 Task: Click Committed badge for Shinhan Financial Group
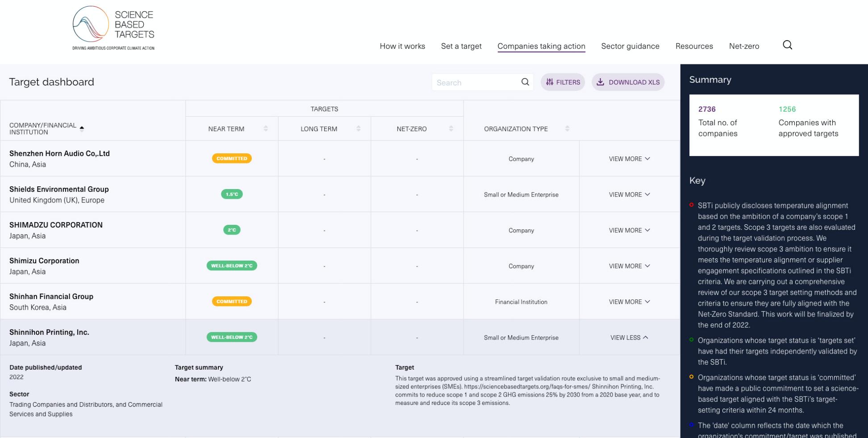click(232, 301)
